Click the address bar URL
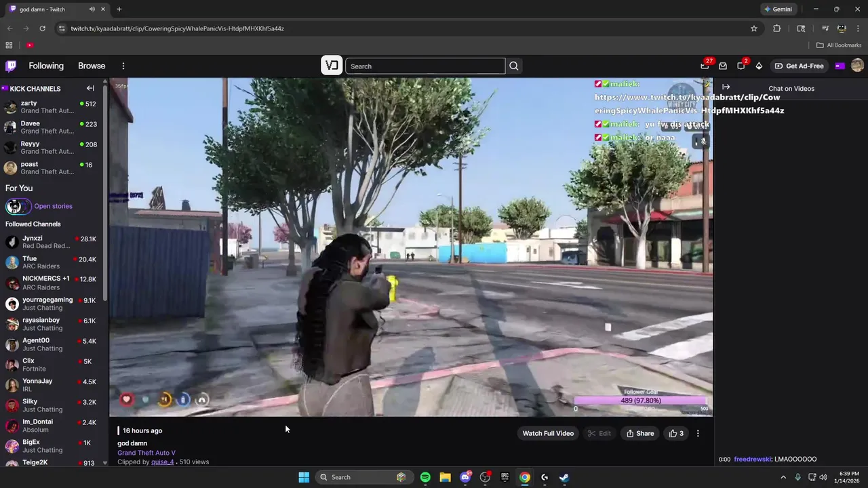This screenshot has height=488, width=868. click(178, 28)
